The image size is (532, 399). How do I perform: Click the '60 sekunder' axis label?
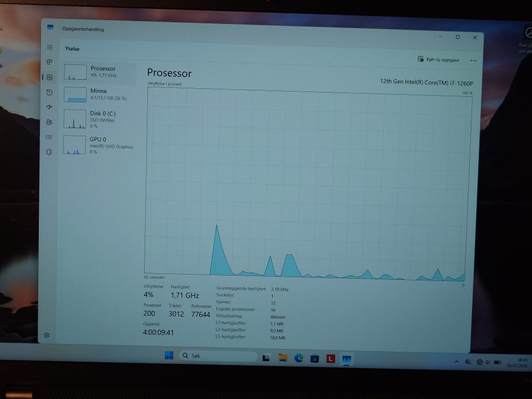(x=155, y=277)
